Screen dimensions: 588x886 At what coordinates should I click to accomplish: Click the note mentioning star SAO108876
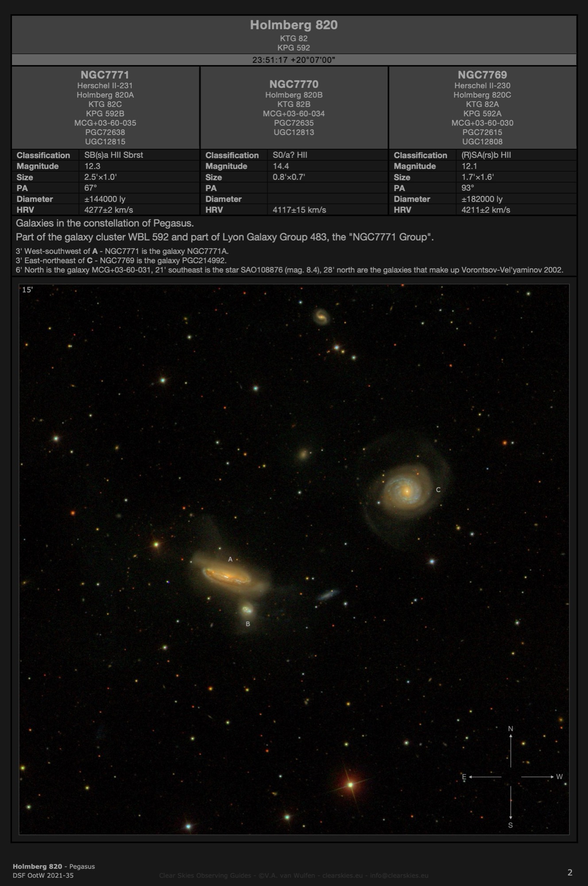pyautogui.click(x=289, y=270)
